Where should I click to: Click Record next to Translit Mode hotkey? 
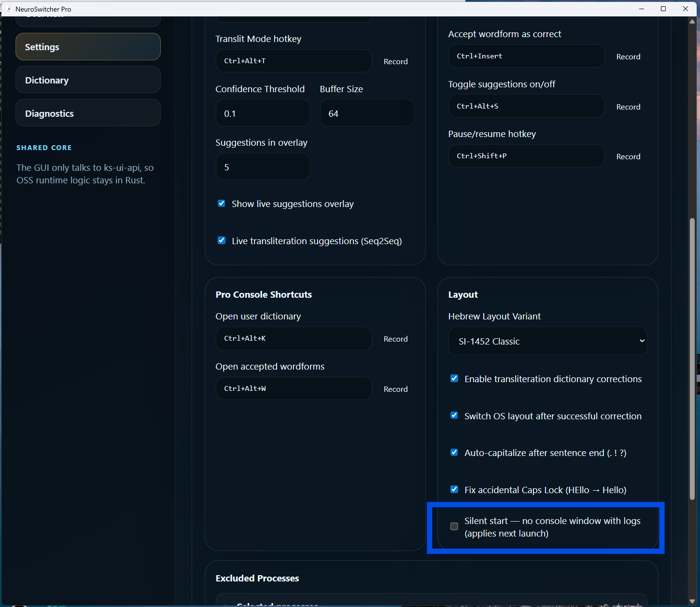point(395,61)
